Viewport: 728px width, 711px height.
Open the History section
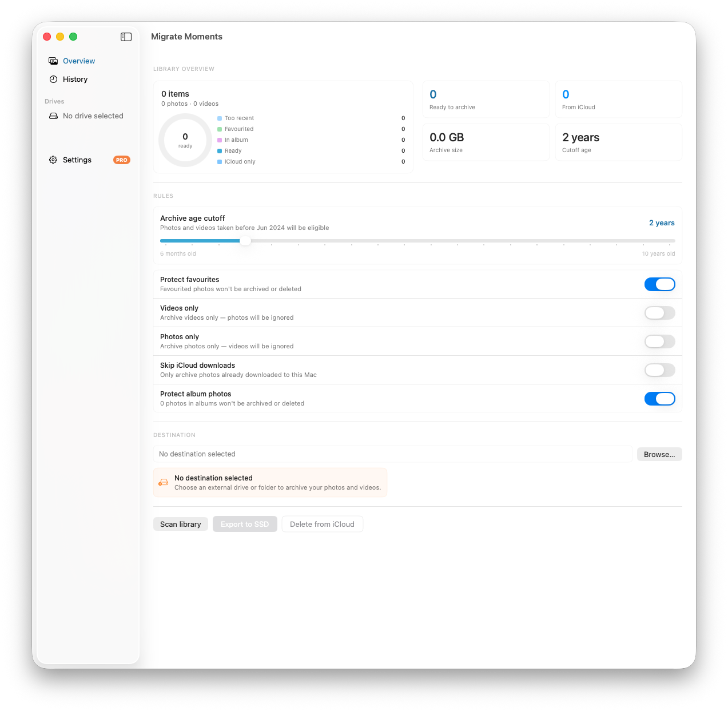point(75,79)
